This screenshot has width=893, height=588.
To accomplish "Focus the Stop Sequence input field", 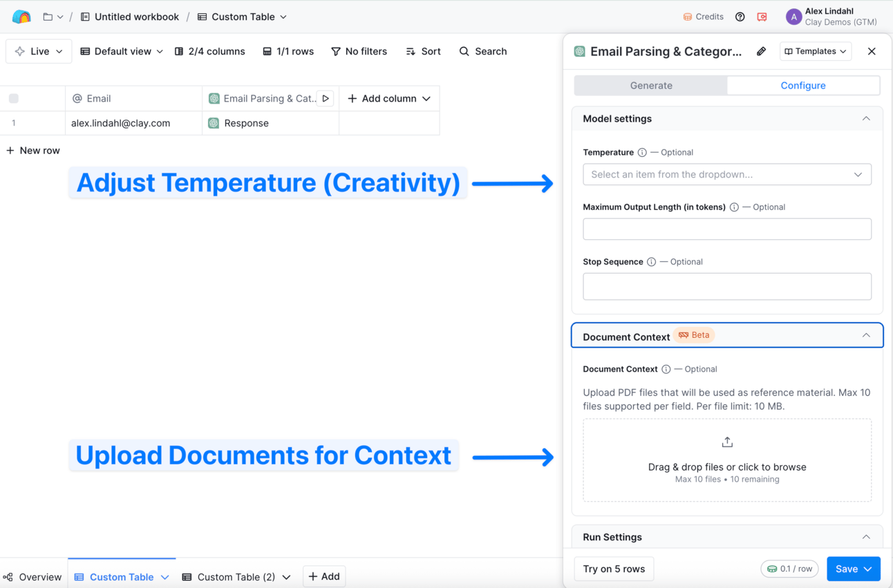I will coord(727,286).
